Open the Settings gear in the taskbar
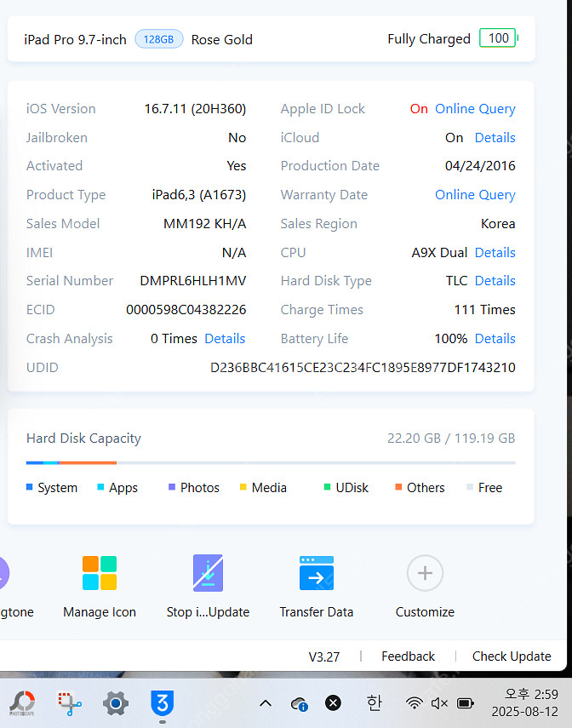572x728 pixels. coord(116,704)
